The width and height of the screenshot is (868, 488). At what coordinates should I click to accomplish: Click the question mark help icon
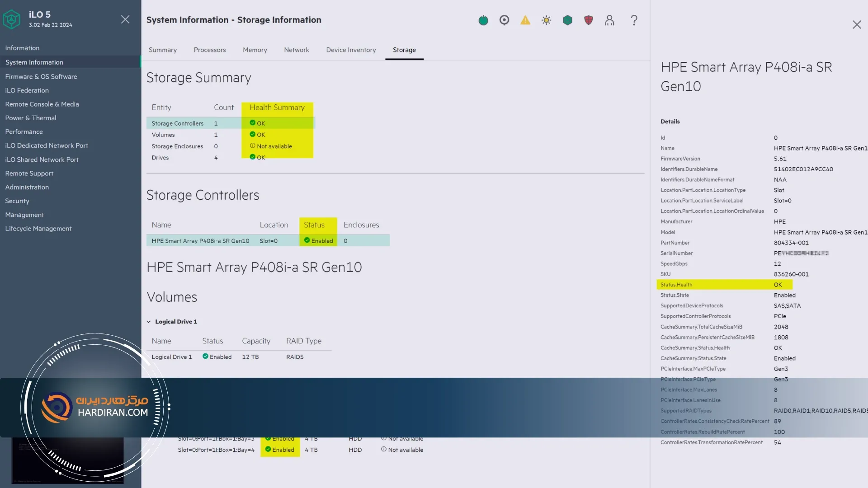pos(634,20)
